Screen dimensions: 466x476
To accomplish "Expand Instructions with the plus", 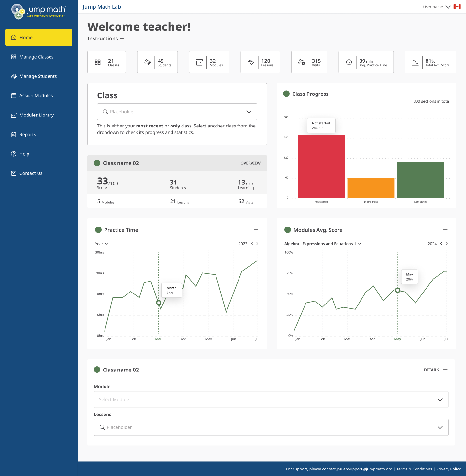I will point(122,39).
